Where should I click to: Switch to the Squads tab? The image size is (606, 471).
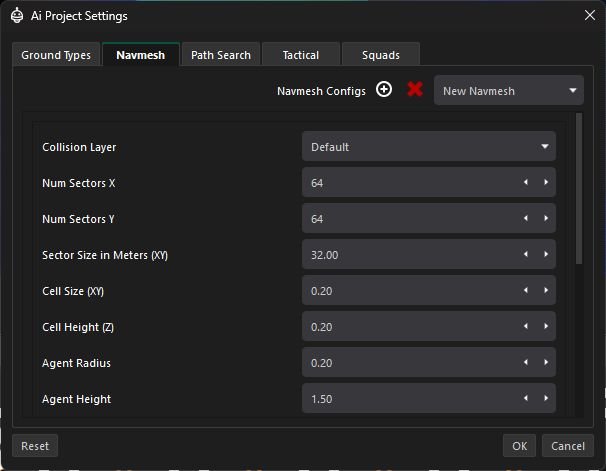[381, 55]
